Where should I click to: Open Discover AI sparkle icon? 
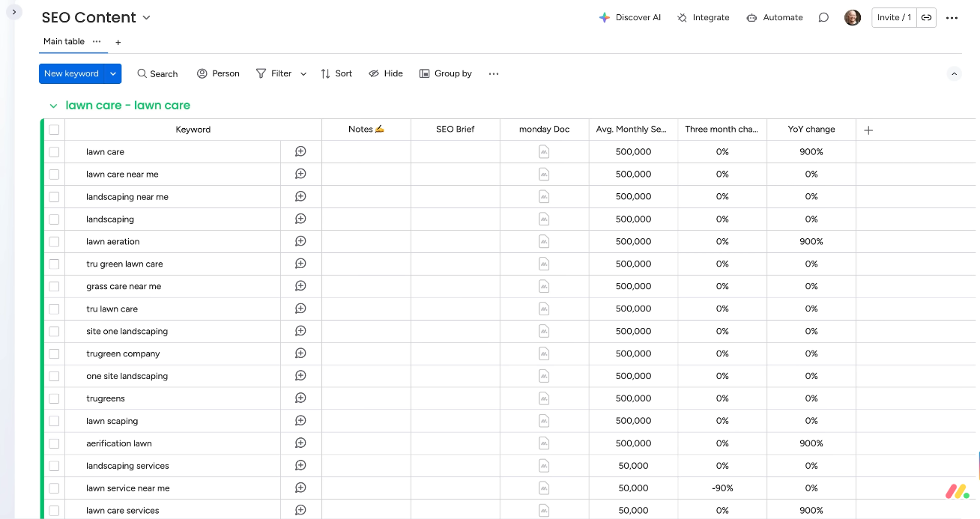click(x=605, y=17)
